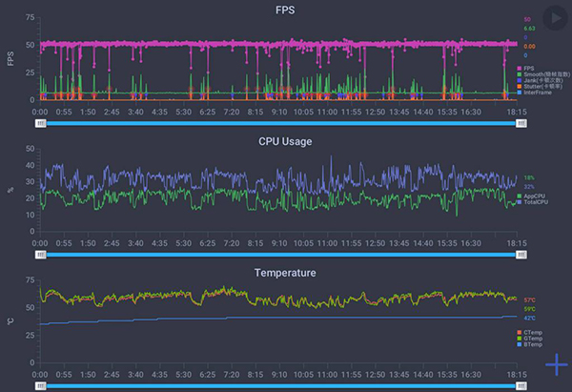This screenshot has width=572, height=392.
Task: Toggle the InterFrame legend entry
Action: [534, 93]
